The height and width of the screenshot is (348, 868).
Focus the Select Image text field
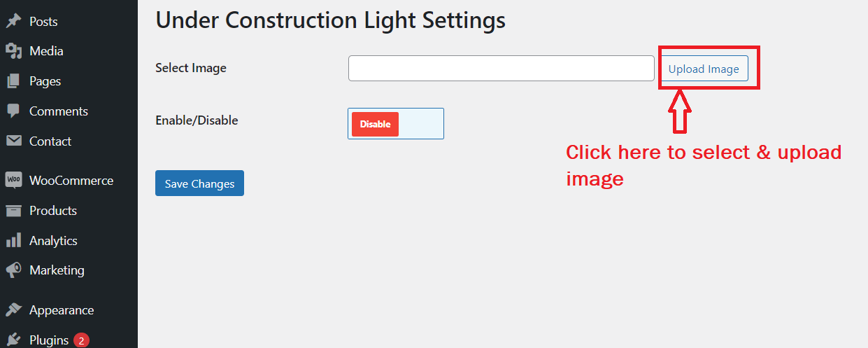click(x=501, y=69)
